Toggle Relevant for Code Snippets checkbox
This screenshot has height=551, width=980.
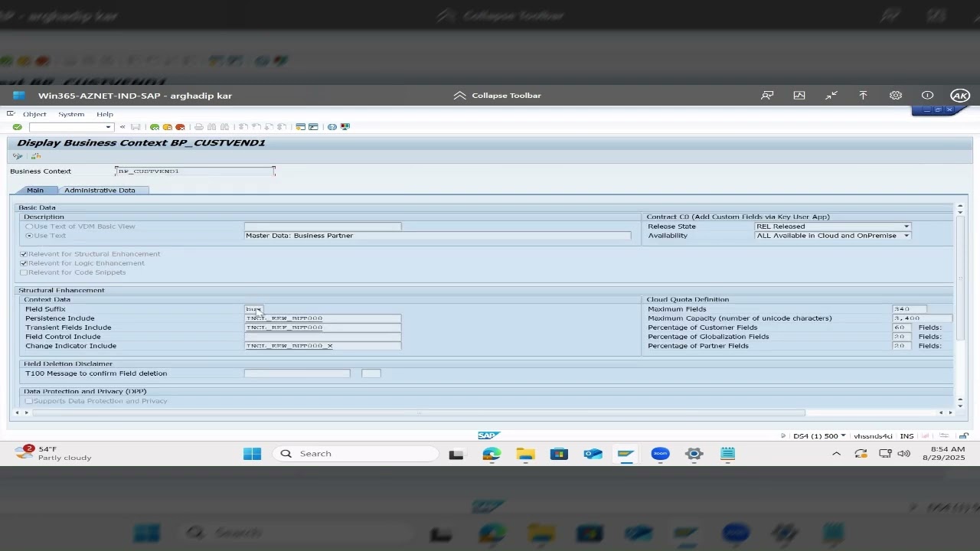tap(24, 272)
